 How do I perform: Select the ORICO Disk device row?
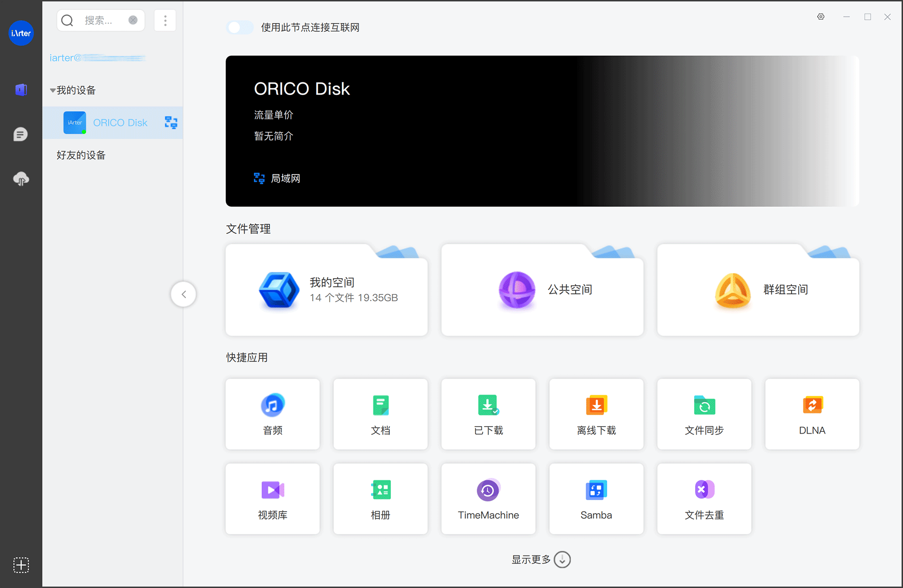(113, 123)
